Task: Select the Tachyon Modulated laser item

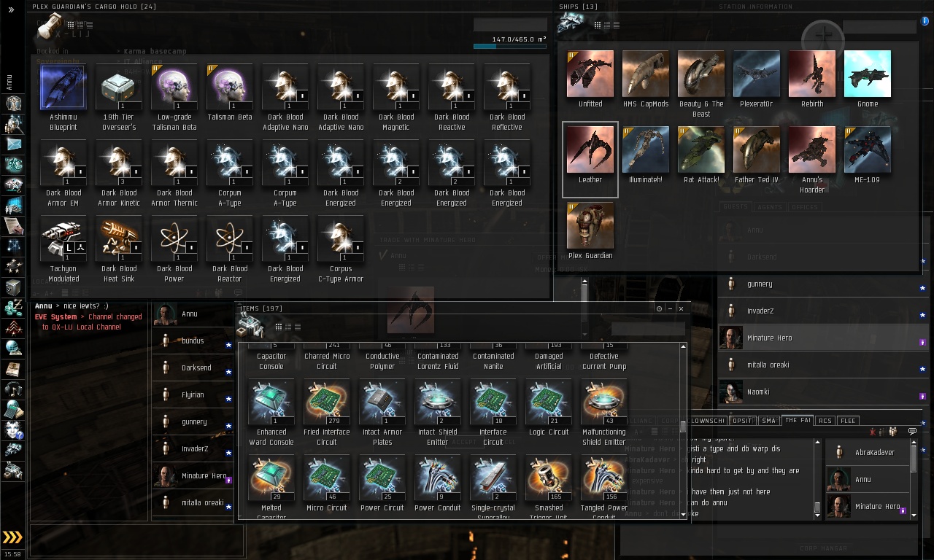Action: 63,239
